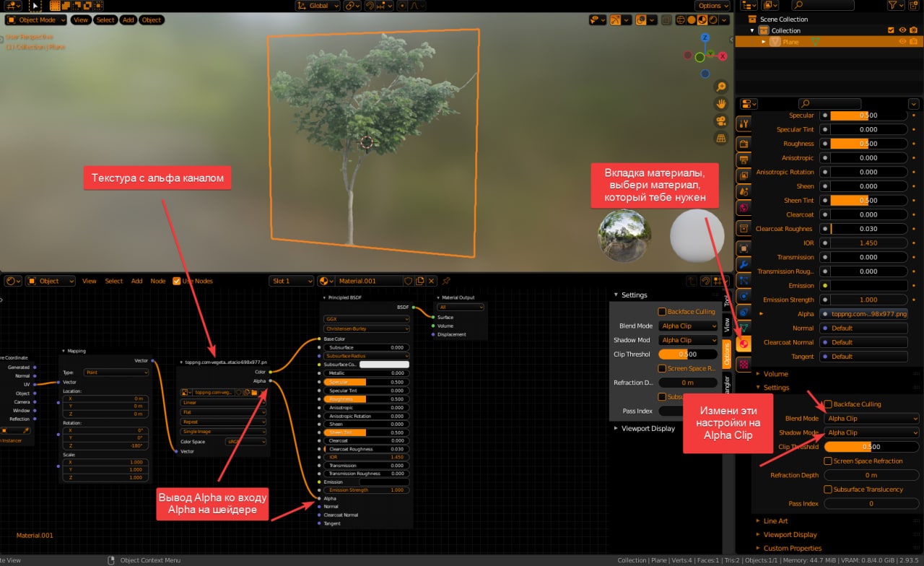Enable Screen Space Refraction in Properties editor
The width and height of the screenshot is (924, 566).
point(828,461)
